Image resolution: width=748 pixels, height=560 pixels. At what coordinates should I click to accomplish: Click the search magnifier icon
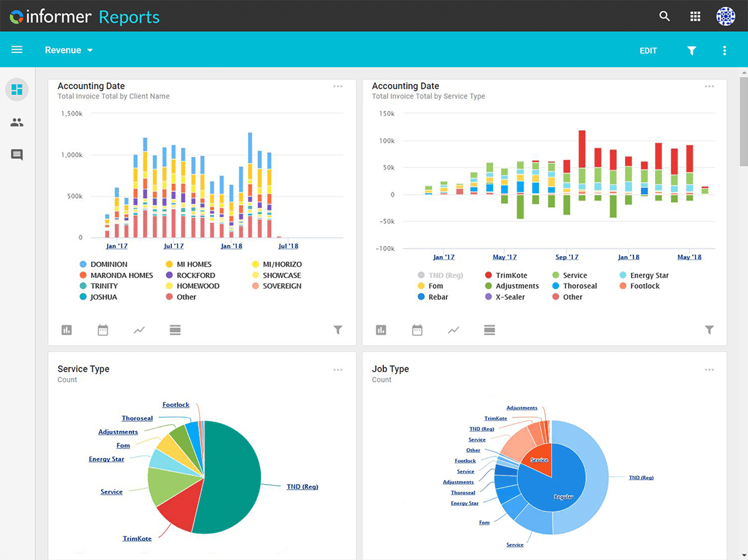[664, 17]
